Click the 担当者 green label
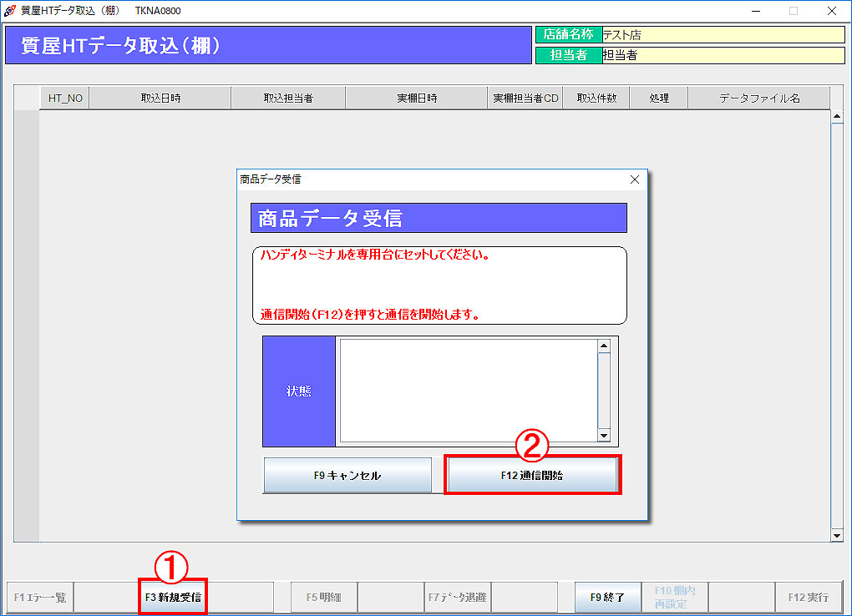The image size is (852, 616). tap(569, 55)
